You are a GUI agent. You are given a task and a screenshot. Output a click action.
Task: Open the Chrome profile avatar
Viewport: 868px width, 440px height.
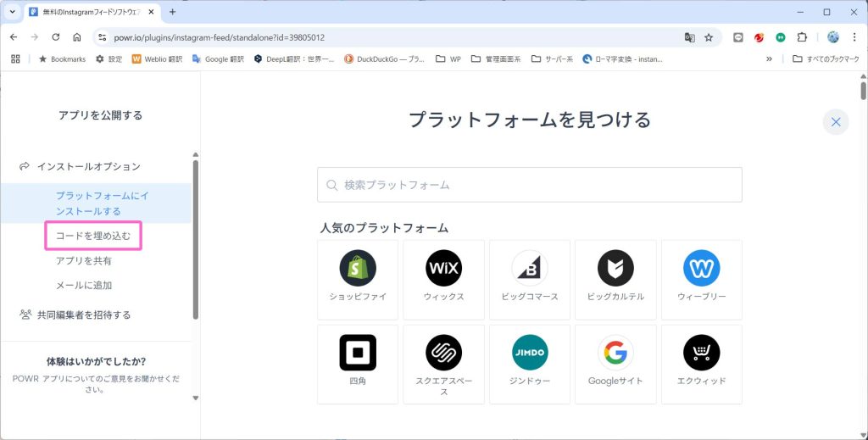(x=833, y=37)
